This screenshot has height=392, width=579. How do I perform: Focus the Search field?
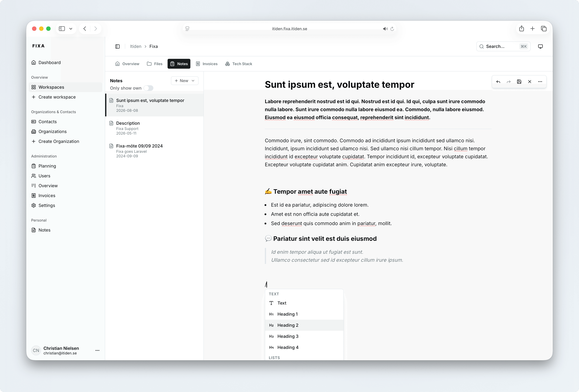pos(503,46)
